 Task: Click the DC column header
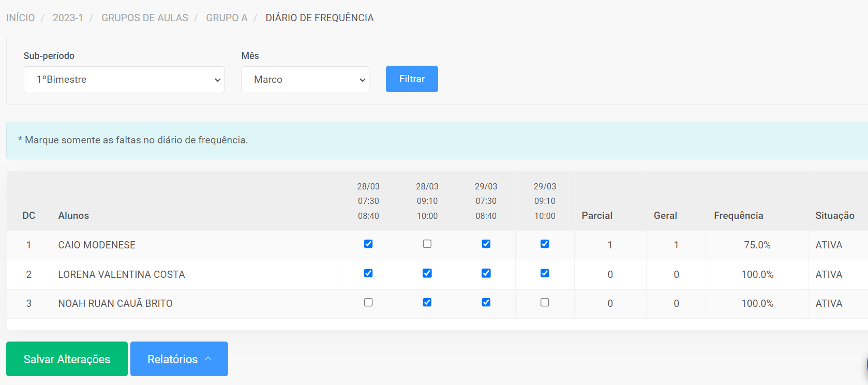(x=29, y=215)
